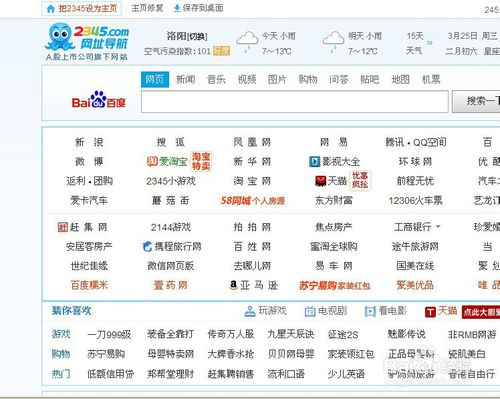Click the 主页修复 link
This screenshot has width=500, height=399.
coord(147,8)
